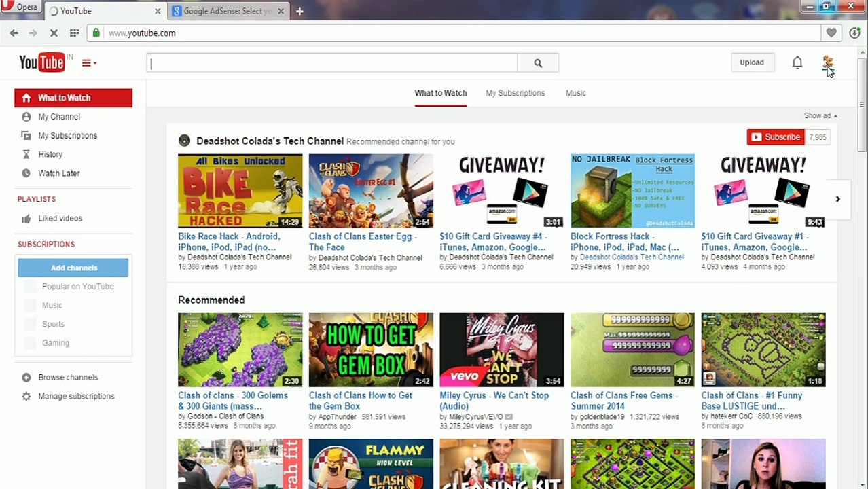868x489 pixels.
Task: Open Bike Race Hacked video thumbnail
Action: point(240,191)
